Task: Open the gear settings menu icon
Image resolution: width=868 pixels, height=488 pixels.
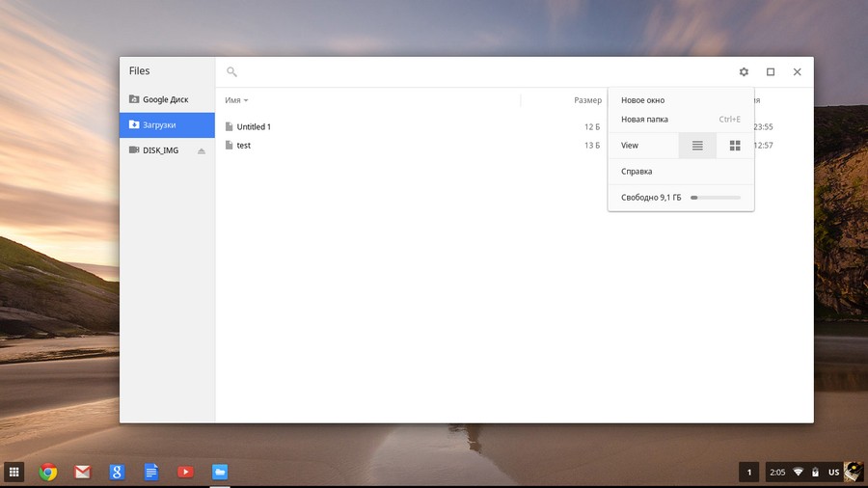Action: 744,72
